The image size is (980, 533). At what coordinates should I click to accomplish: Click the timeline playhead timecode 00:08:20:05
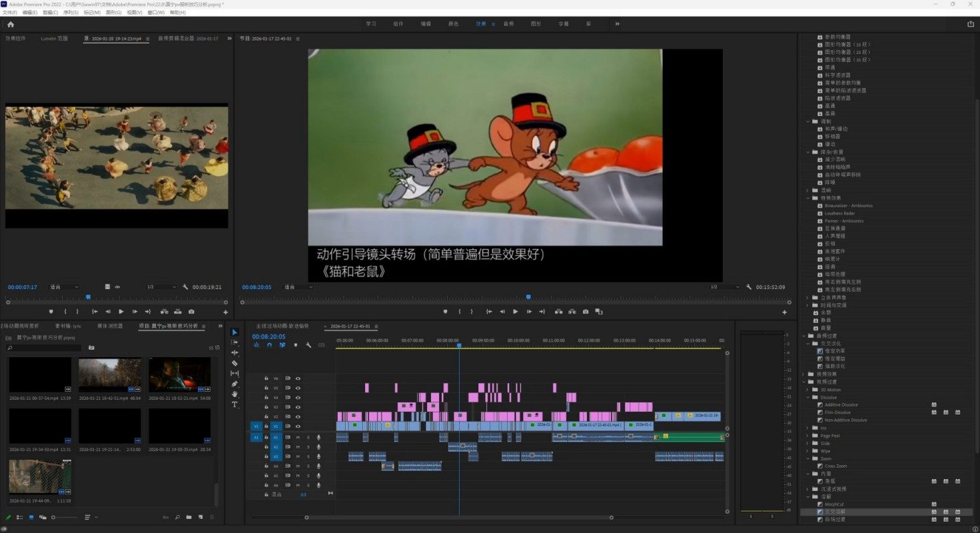[268, 336]
